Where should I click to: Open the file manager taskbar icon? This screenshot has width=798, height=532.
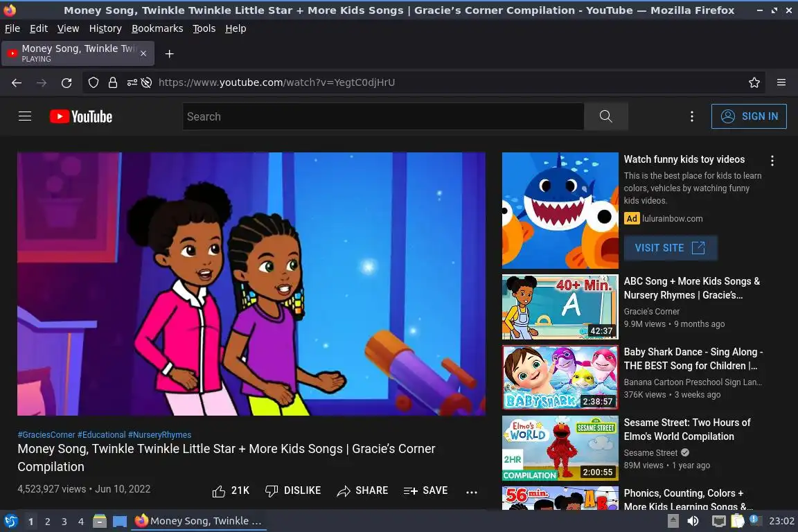click(100, 521)
